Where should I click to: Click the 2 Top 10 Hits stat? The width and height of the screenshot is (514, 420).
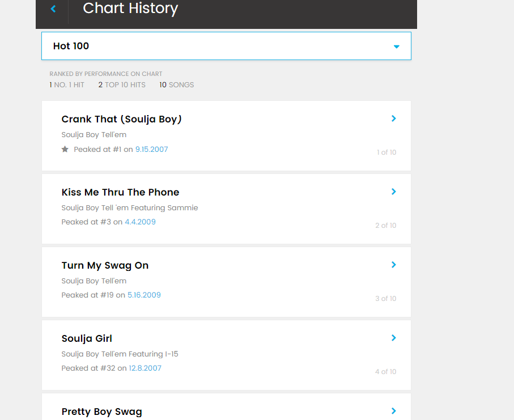(x=122, y=85)
